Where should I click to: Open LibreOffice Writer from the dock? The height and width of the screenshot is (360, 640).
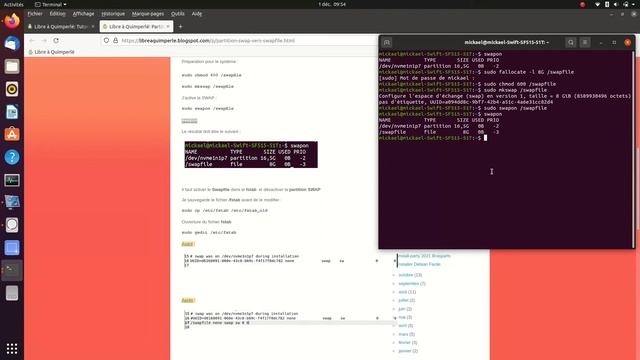[12, 112]
